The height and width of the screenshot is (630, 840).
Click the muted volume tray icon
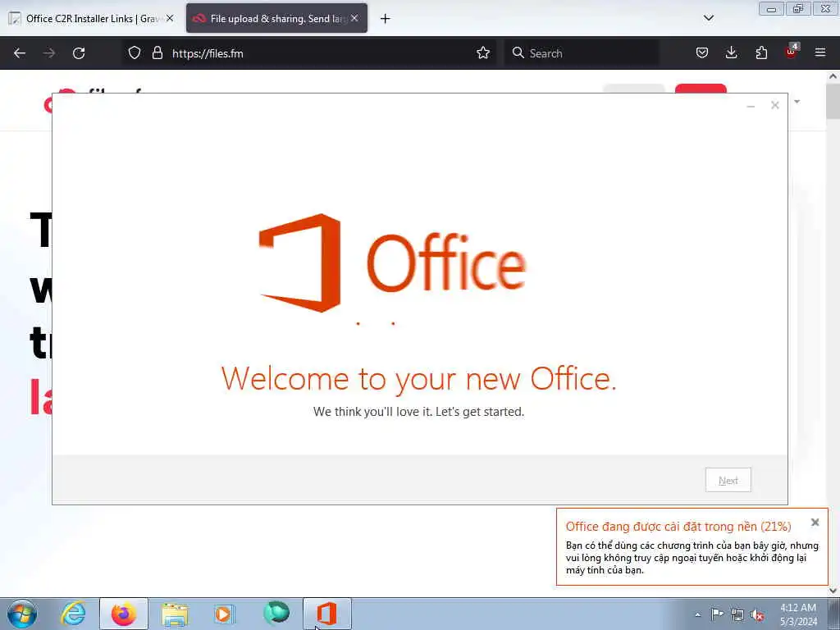[757, 614]
